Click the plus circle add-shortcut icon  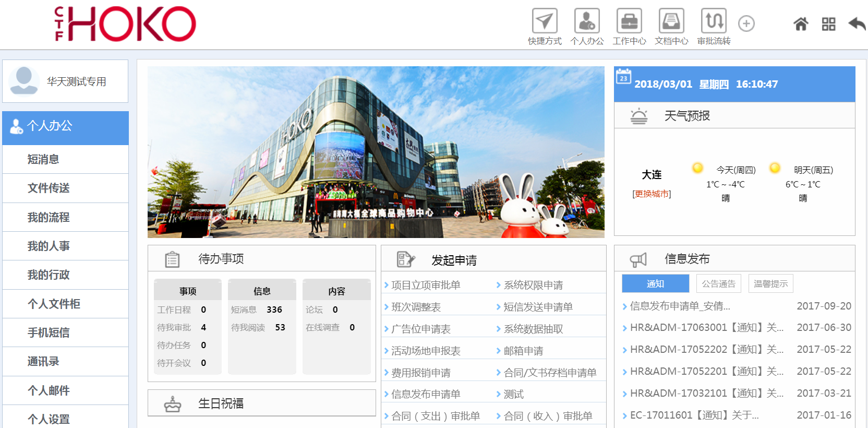(746, 23)
